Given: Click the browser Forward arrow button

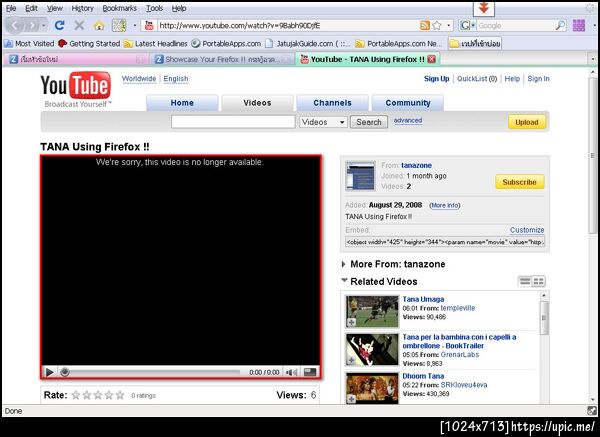Looking at the screenshot, I should coord(32,26).
